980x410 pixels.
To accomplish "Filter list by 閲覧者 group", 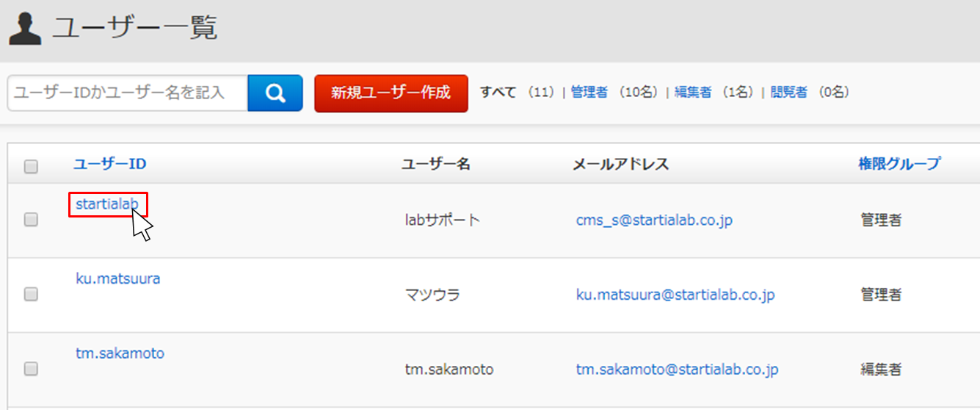I will (x=789, y=93).
